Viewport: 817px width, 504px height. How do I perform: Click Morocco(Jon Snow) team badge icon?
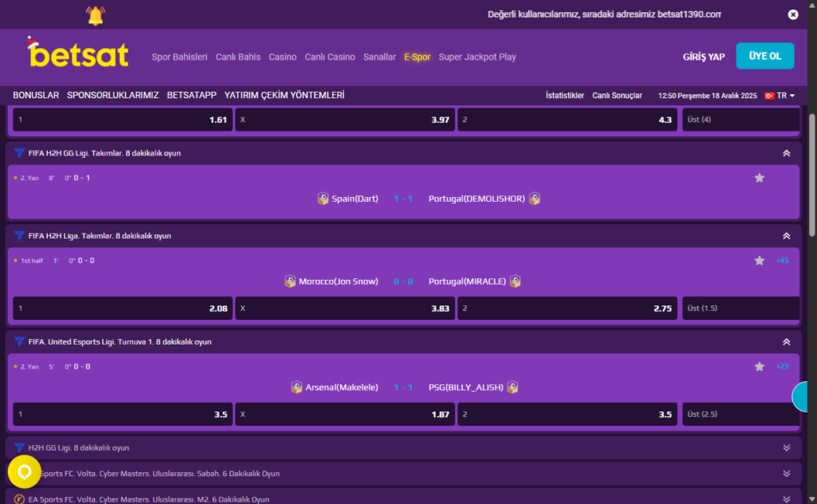coord(290,282)
